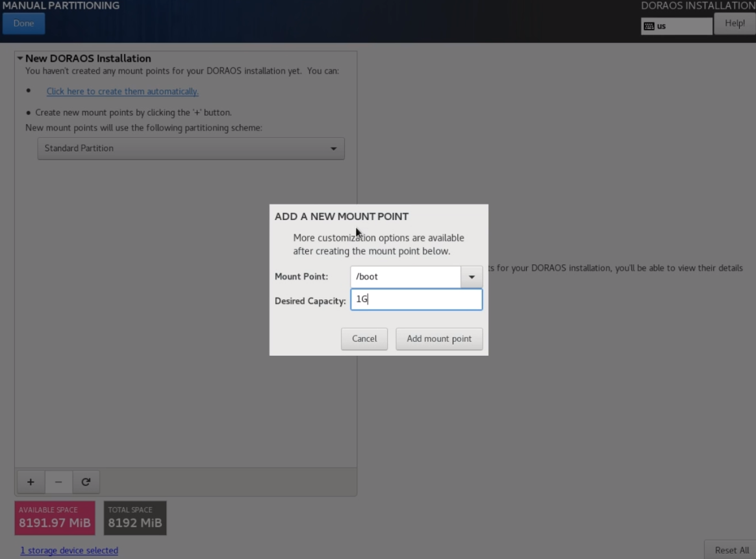756x559 pixels.
Task: Expand the Mount Point dropdown arrow
Action: coord(472,277)
